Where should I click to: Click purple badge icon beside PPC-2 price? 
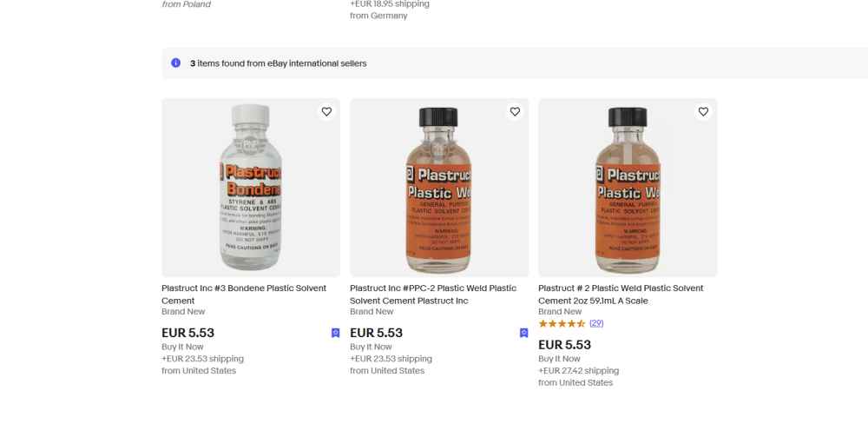point(524,333)
